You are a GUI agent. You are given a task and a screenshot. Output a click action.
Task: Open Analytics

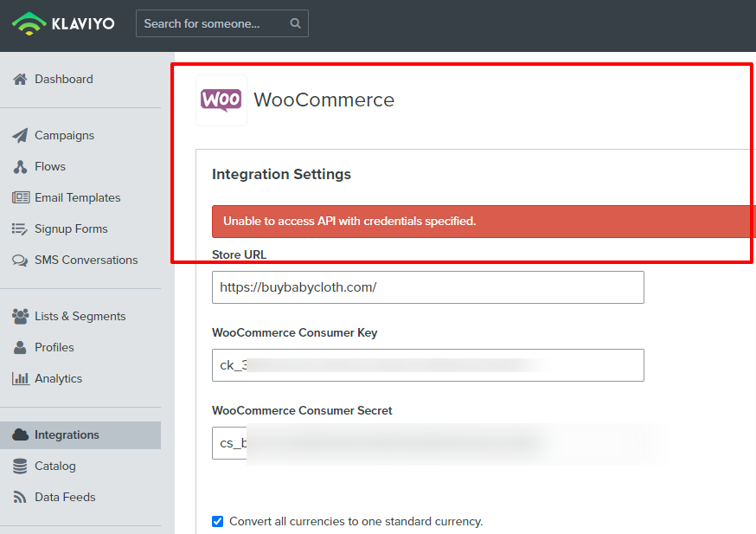click(x=58, y=379)
